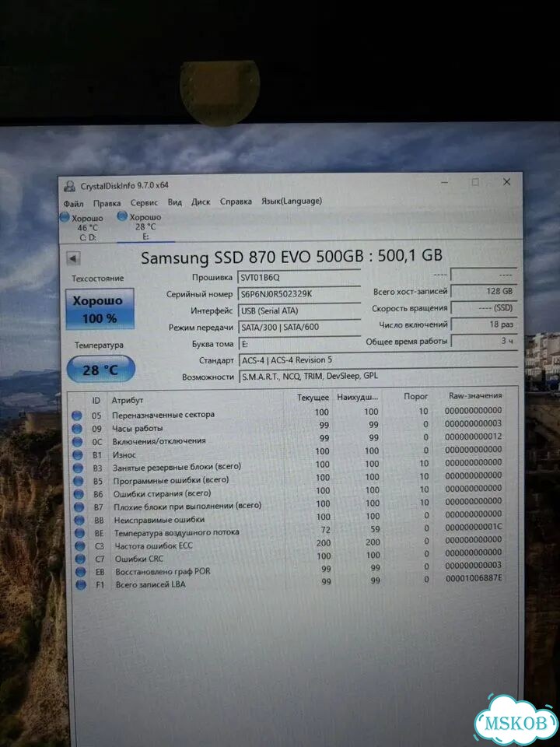Click raw value 00001006887E of row F1
Image resolution: width=560 pixels, height=747 pixels.
(474, 578)
